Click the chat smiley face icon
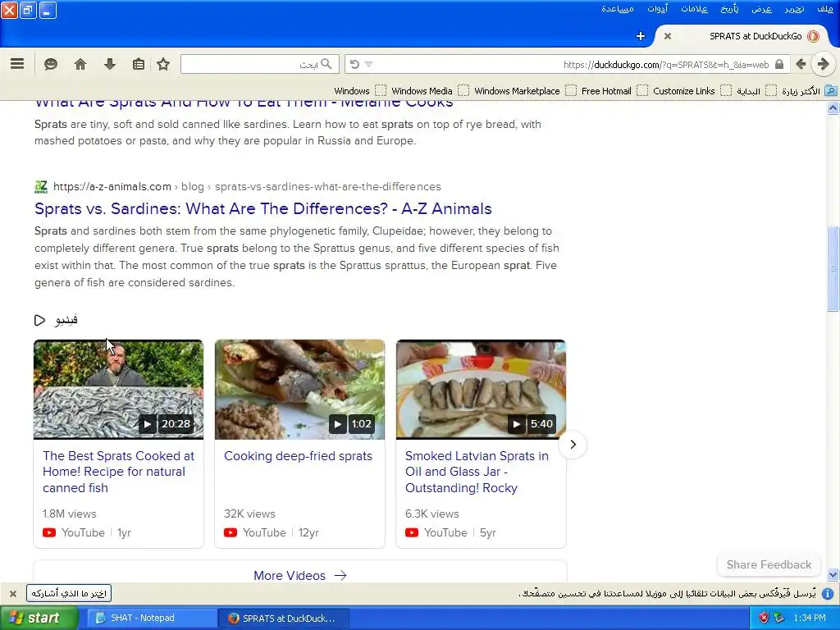Screen dimensions: 840x630 tap(51, 64)
